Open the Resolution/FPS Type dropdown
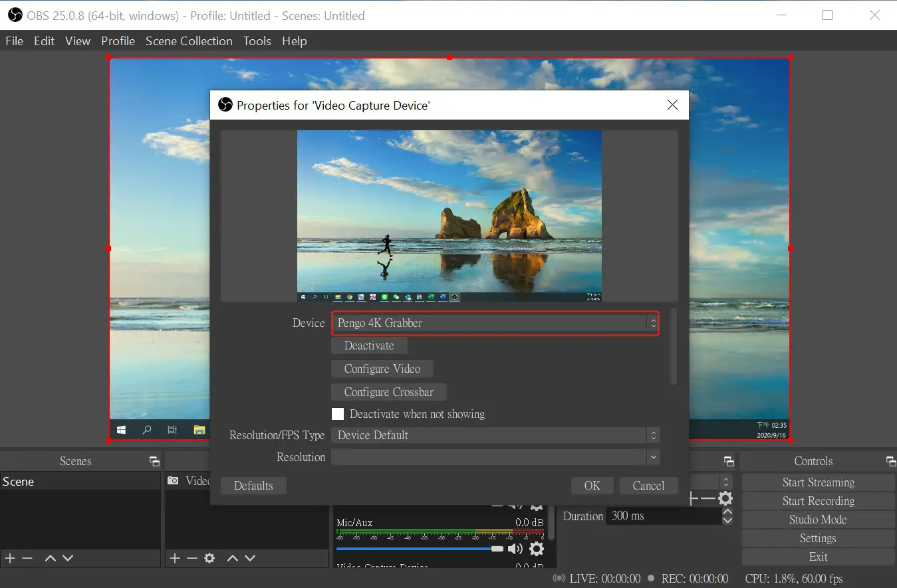Viewport: 897px width, 588px height. [x=495, y=435]
